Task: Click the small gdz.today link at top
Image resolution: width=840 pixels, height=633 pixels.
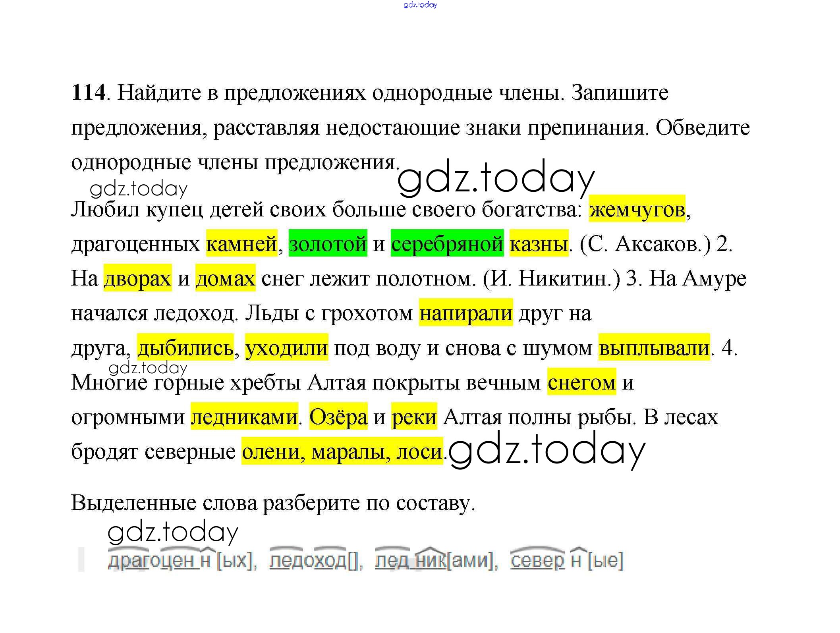Action: [x=420, y=5]
